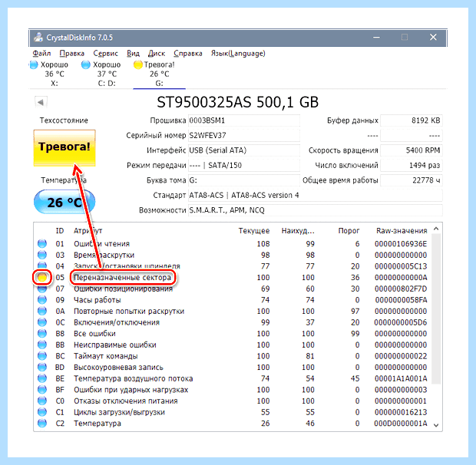Screen dimensions: 476x465
Task: Select the Температура воздушного потока row
Action: (233, 378)
